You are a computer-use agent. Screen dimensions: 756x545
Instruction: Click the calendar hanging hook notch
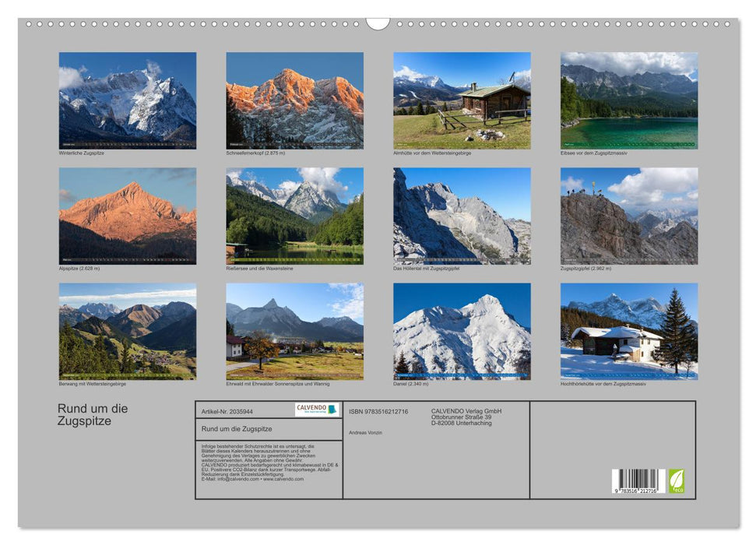click(x=378, y=23)
